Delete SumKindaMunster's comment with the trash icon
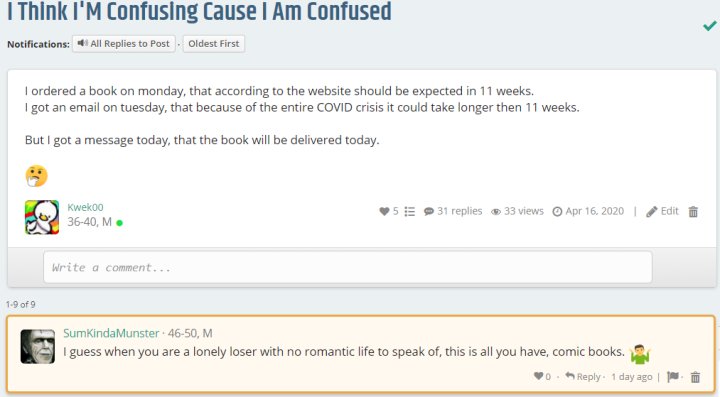 coord(696,377)
